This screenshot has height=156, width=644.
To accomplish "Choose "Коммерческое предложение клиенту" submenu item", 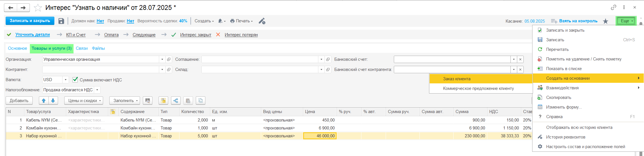I will click(x=478, y=88).
